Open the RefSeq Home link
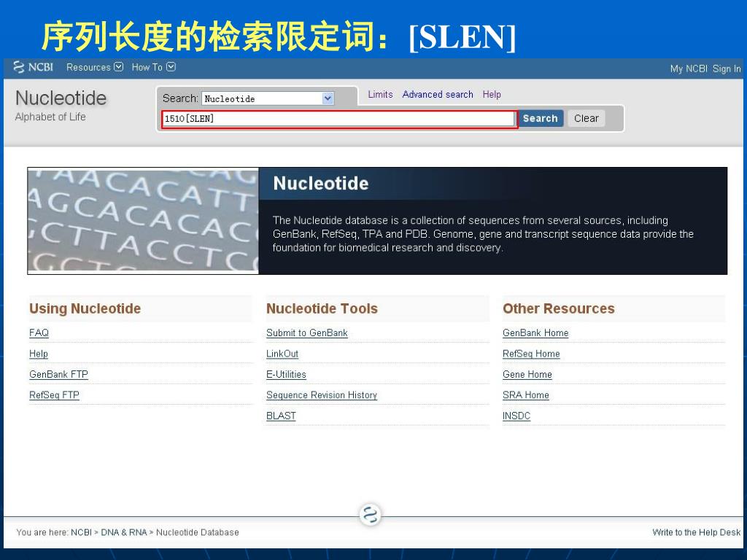Screen dimensions: 747x560 click(x=531, y=354)
